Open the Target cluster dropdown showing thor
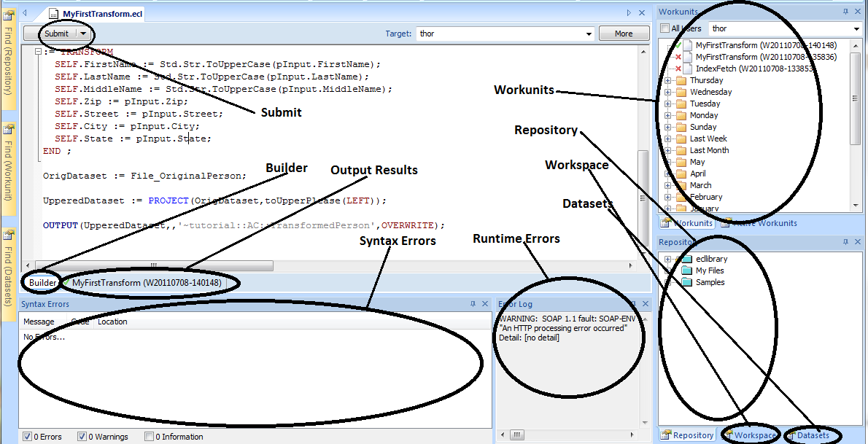The image size is (868, 444). [x=587, y=33]
